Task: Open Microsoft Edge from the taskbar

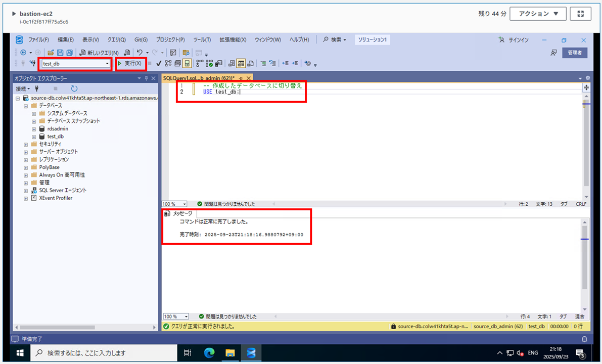Action: coord(209,353)
